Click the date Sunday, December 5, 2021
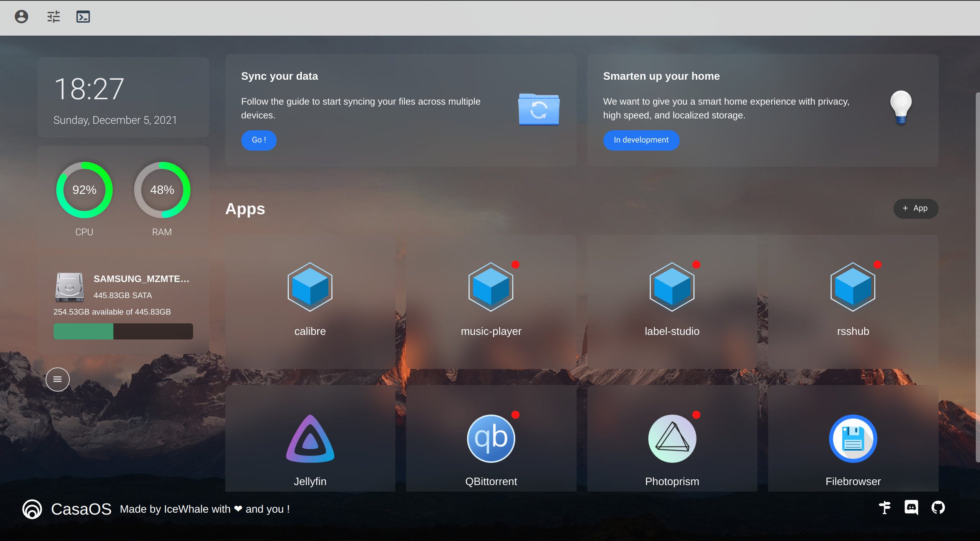Image resolution: width=980 pixels, height=541 pixels. click(115, 120)
